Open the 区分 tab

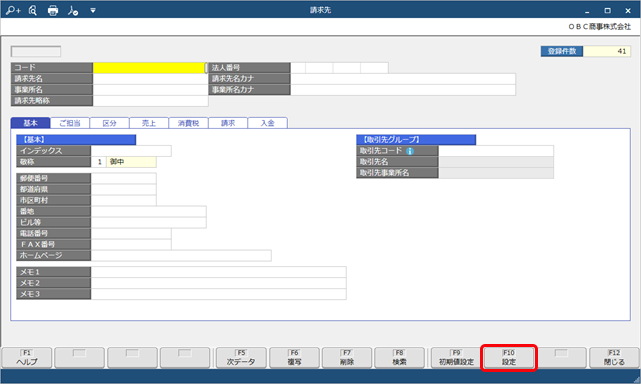(x=110, y=123)
